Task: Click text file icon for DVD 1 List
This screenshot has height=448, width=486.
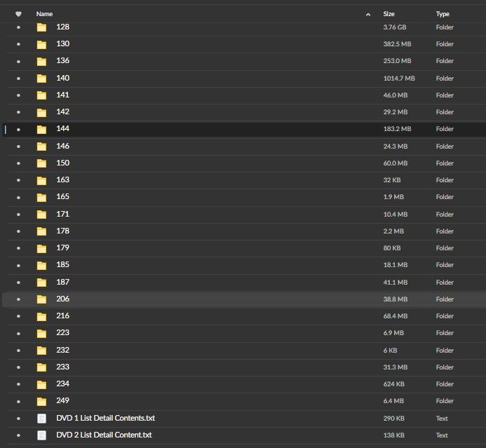Action: (41, 419)
